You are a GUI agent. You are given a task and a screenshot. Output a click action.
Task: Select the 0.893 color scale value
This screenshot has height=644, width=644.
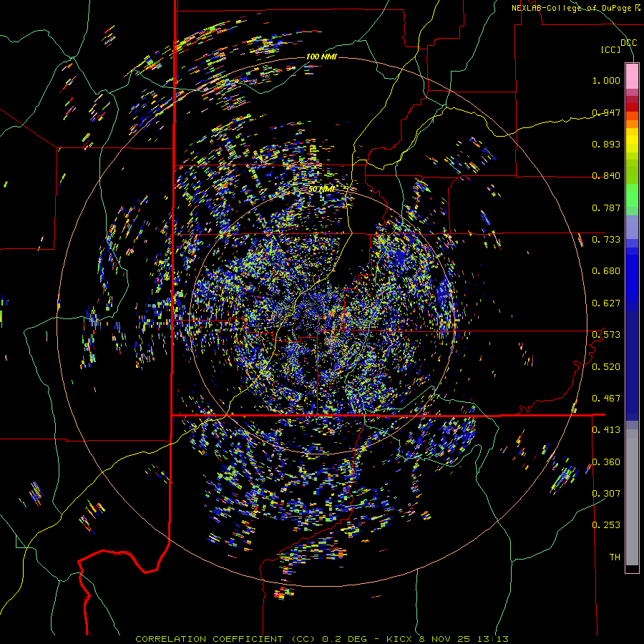pos(606,144)
